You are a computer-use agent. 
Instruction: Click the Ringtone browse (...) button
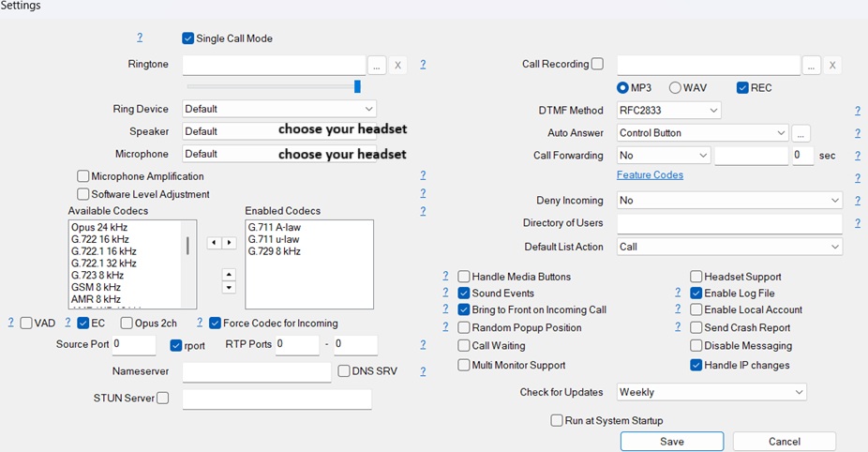pyautogui.click(x=376, y=65)
